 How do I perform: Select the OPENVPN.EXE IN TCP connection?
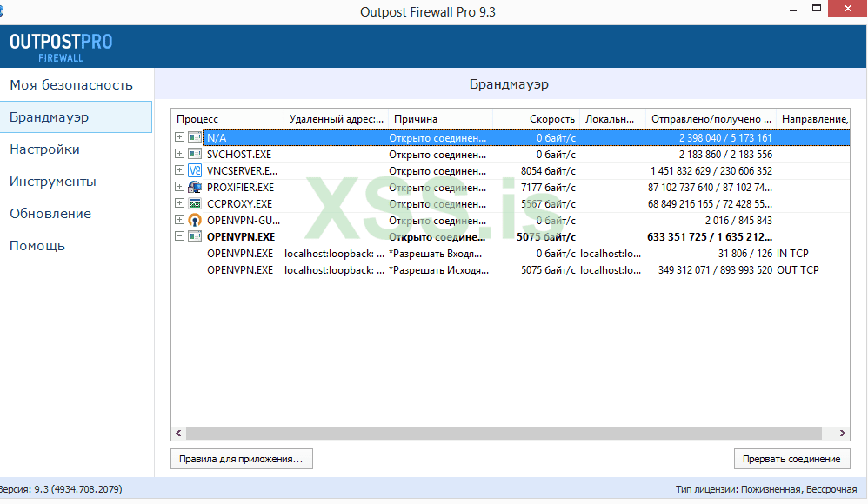click(x=511, y=254)
